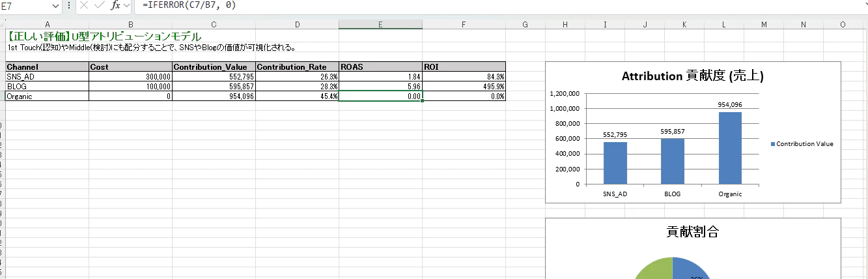Select the ROI cell 495.9%

[464, 86]
